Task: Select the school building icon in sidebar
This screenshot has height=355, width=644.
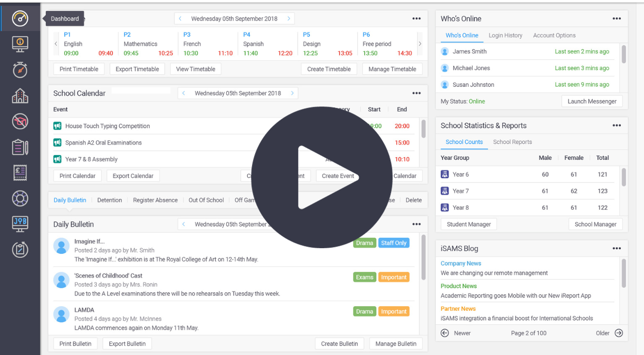Action: click(20, 96)
